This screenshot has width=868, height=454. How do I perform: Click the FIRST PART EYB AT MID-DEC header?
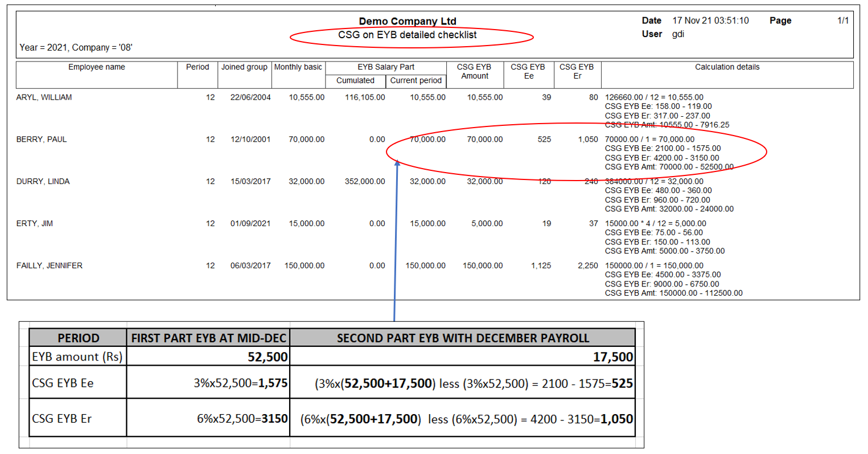click(208, 338)
